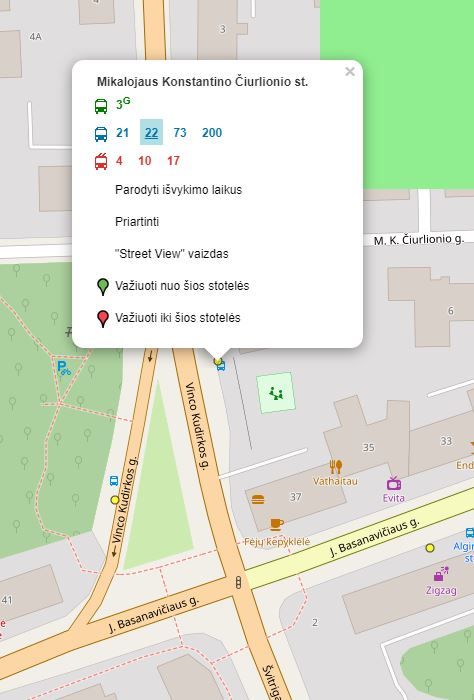Click the red pin destination marker icon

103,319
